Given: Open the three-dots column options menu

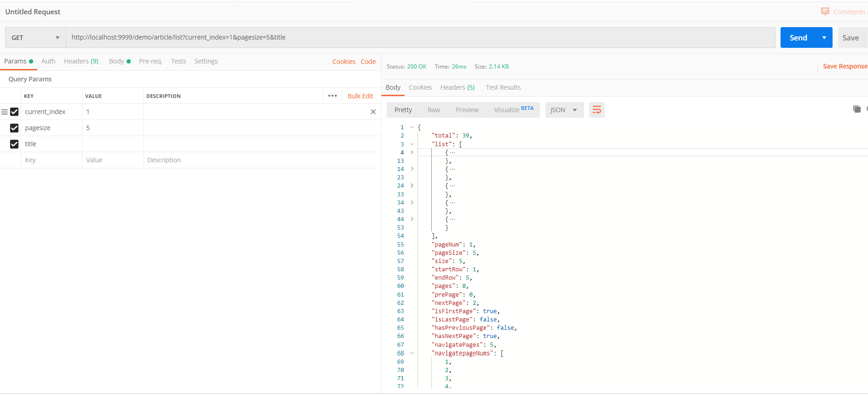Looking at the screenshot, I should coord(333,96).
